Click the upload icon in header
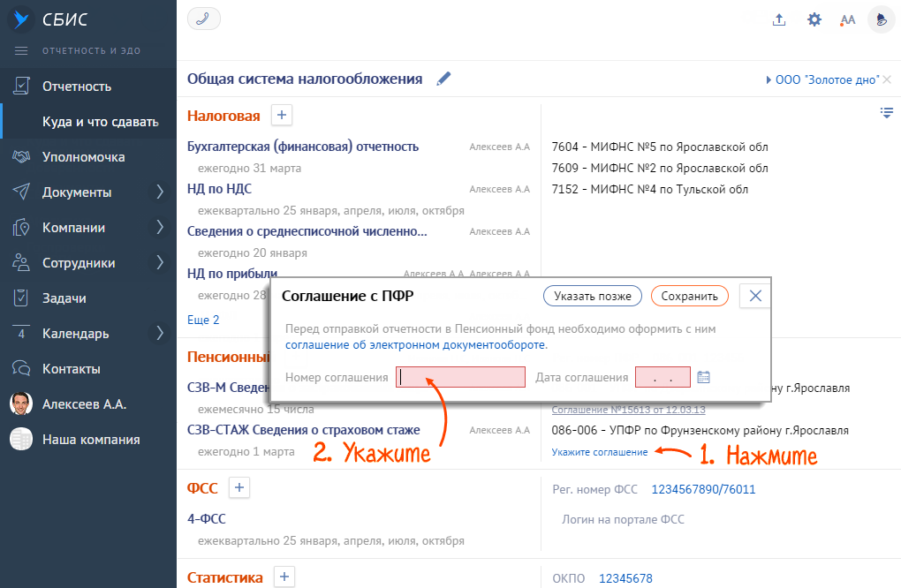 [779, 19]
